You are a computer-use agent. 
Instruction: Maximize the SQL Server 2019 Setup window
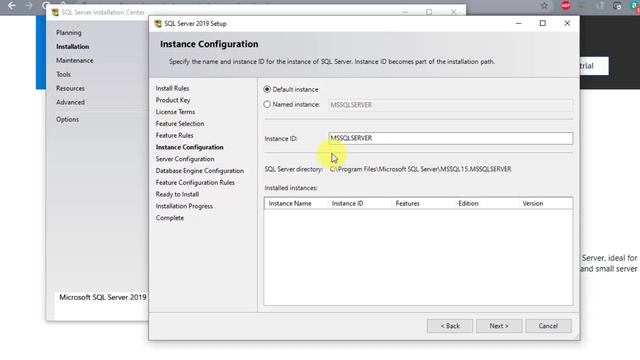542,23
